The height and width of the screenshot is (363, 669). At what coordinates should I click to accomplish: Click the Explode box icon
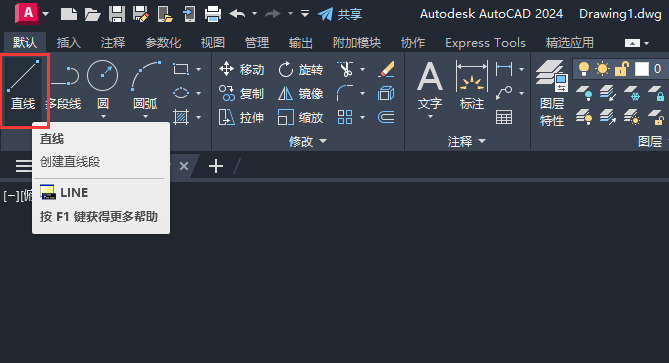pos(386,93)
